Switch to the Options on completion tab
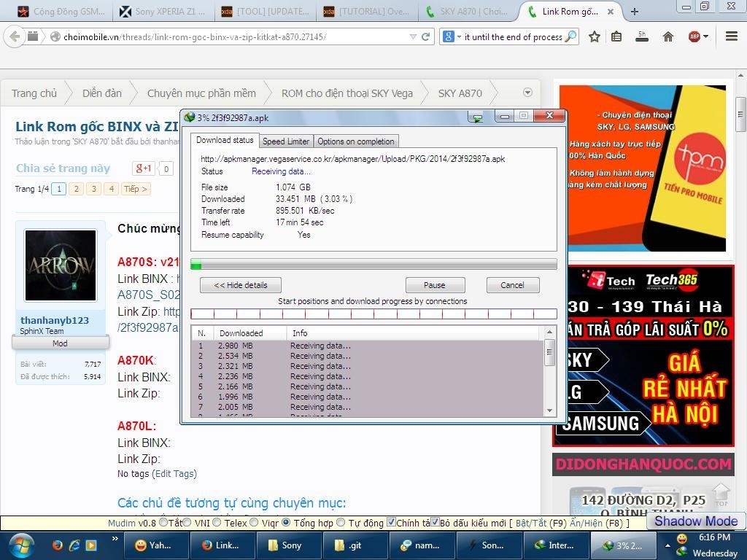Viewport: 747px width, 560px height. (x=356, y=141)
